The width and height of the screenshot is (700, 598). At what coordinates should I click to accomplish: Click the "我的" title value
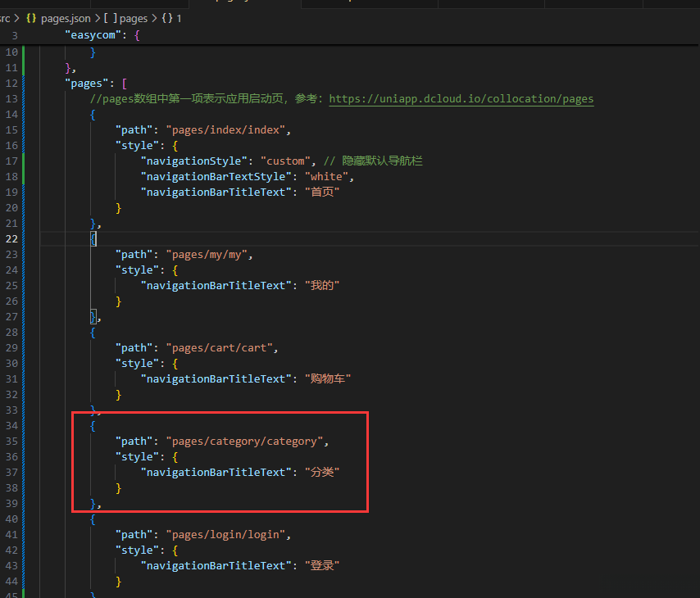(x=322, y=285)
